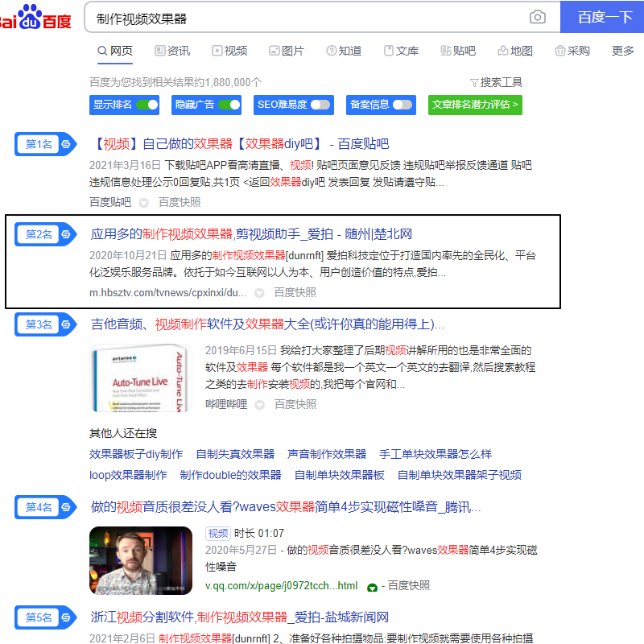This screenshot has width=644, height=644.
Task: Open 百度快照 for the v.qq.com result
Action: coord(409,586)
